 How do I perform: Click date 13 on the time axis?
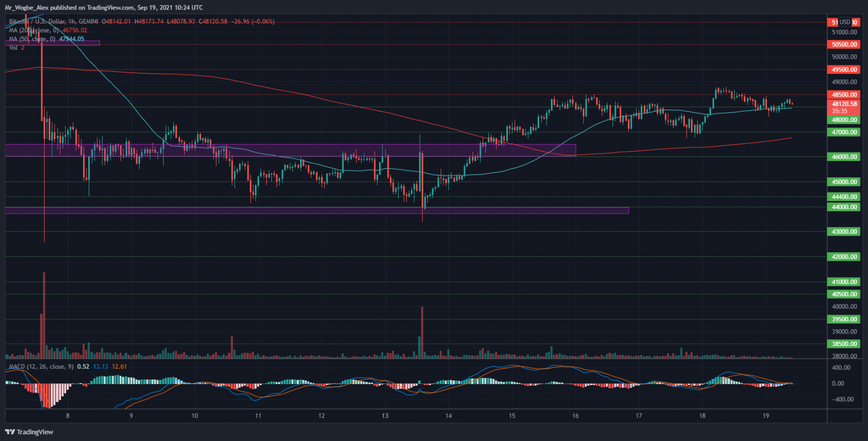(385, 417)
